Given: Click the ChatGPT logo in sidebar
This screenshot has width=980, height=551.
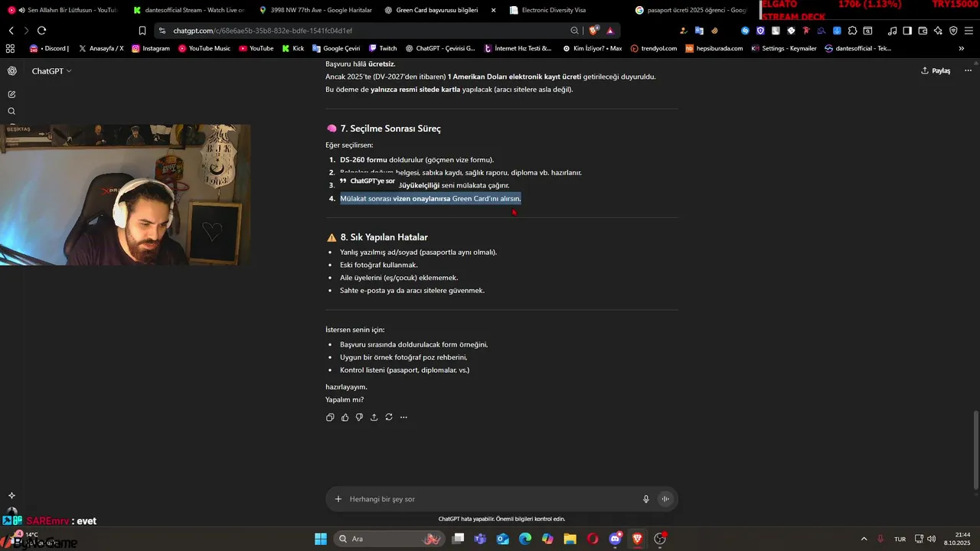Looking at the screenshot, I should [x=11, y=71].
